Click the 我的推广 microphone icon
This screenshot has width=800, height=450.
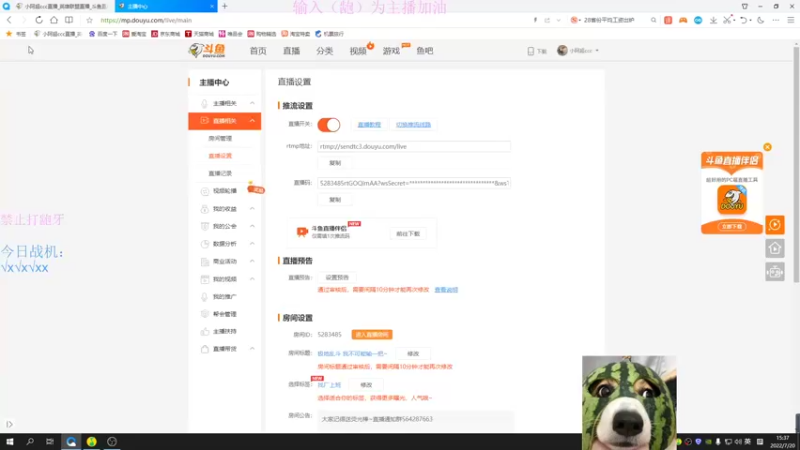pos(205,296)
